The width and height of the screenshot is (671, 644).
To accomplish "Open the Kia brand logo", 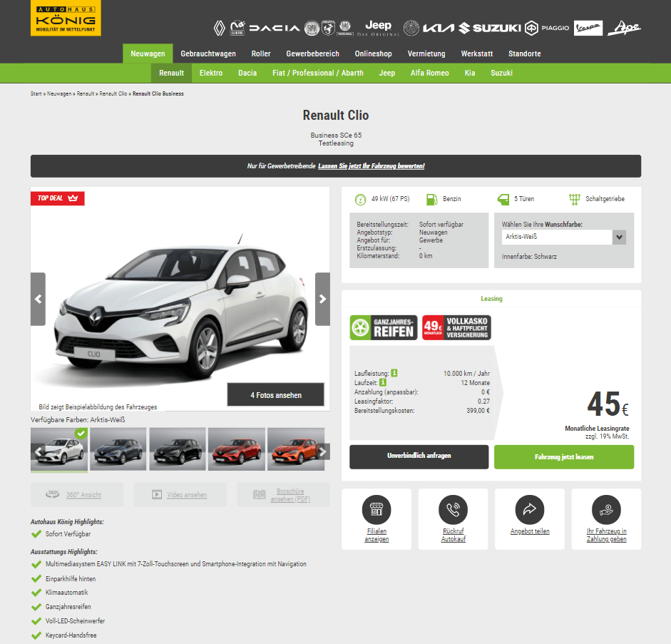I will pyautogui.click(x=439, y=29).
